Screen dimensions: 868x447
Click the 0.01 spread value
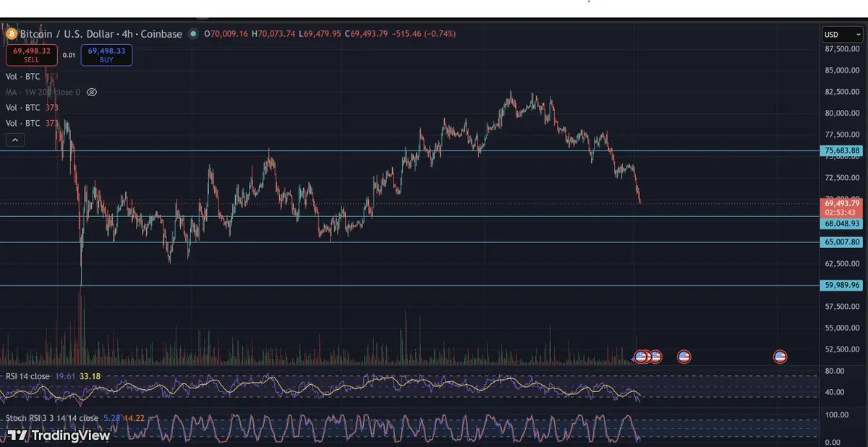click(x=69, y=55)
